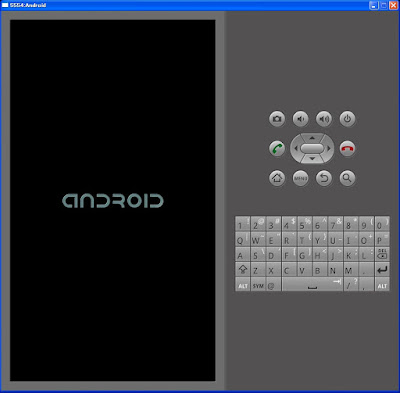Click the red end call button

347,148
